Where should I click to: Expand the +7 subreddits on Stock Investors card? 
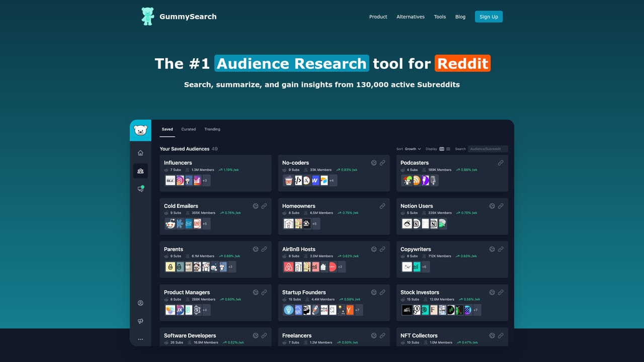475,310
